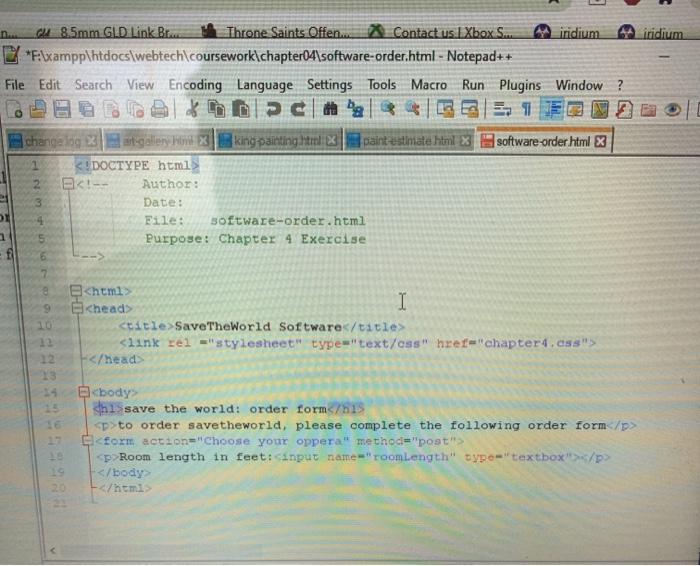Open the Edit menu
The height and width of the screenshot is (566, 700).
tap(49, 84)
